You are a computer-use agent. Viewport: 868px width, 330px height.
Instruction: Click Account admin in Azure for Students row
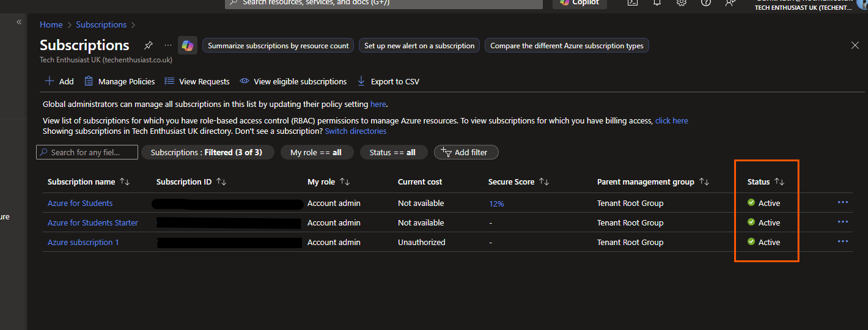click(x=334, y=203)
